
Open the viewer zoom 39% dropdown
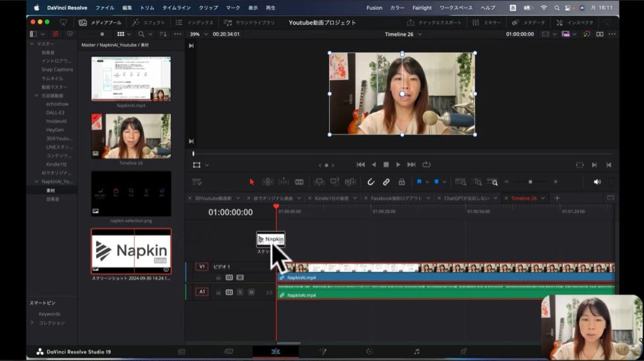(199, 34)
